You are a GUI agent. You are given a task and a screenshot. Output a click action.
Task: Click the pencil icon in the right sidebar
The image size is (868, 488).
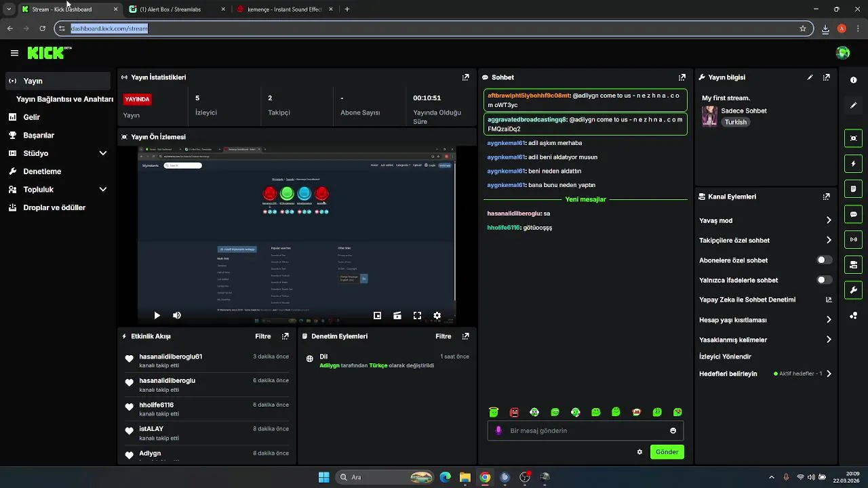point(853,105)
